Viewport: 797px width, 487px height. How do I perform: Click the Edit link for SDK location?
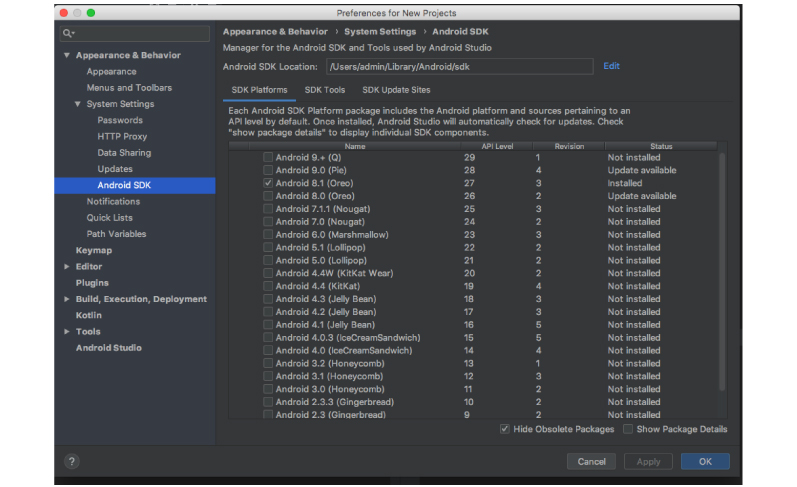point(611,66)
